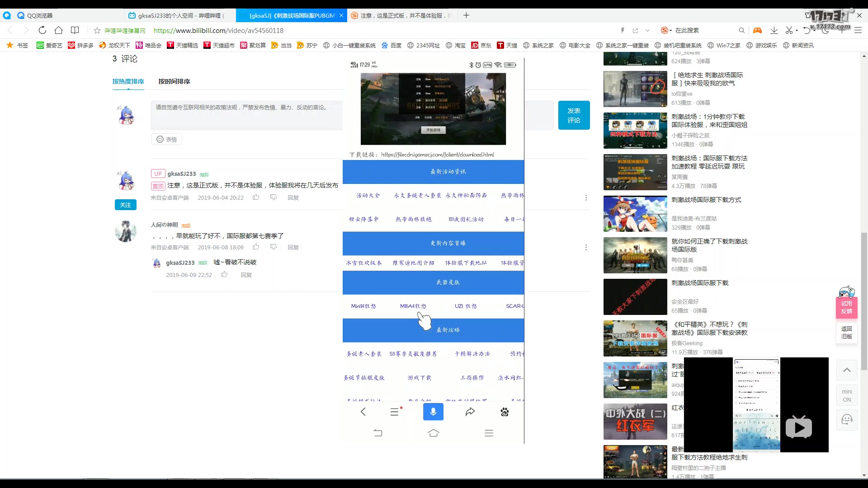
Task: Click the 发表评论 publish comment button
Action: (x=574, y=115)
